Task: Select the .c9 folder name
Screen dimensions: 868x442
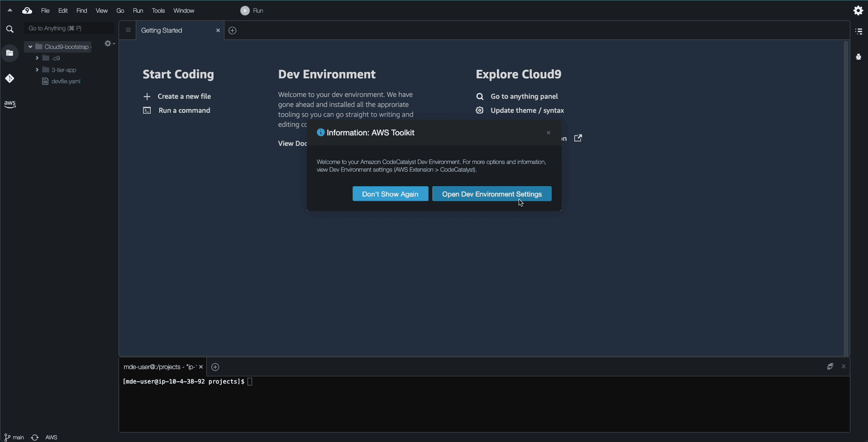Action: (56, 58)
